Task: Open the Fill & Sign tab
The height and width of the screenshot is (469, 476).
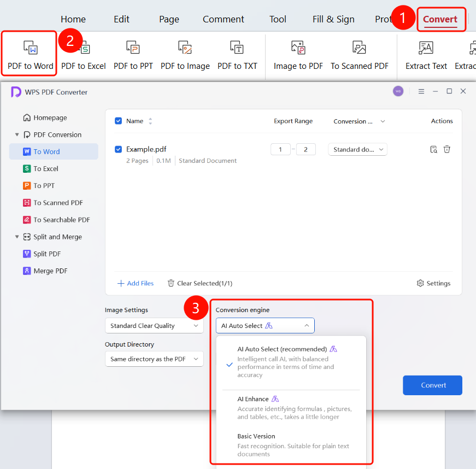Action: (x=333, y=19)
